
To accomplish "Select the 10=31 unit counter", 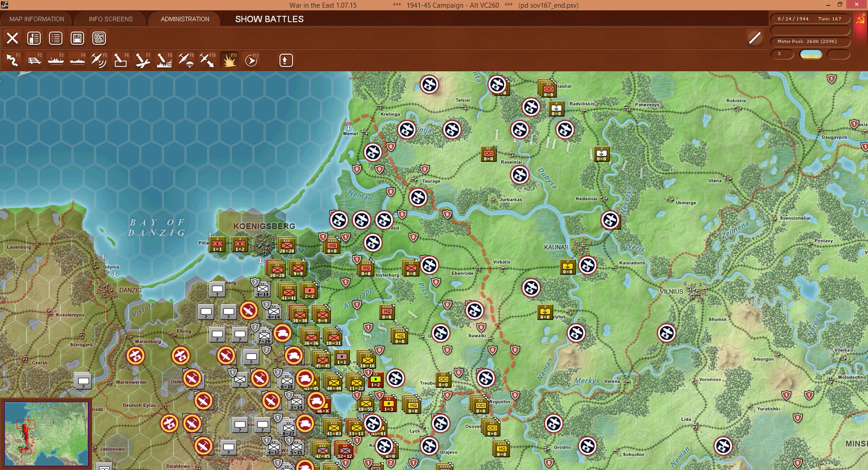I will (334, 338).
